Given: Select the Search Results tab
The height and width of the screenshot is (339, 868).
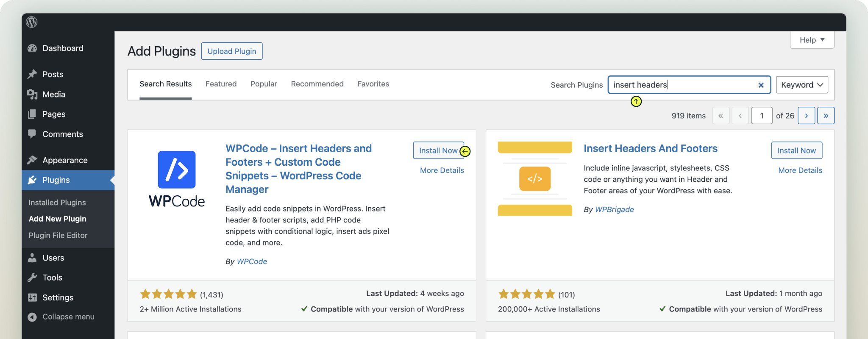Looking at the screenshot, I should (x=166, y=84).
